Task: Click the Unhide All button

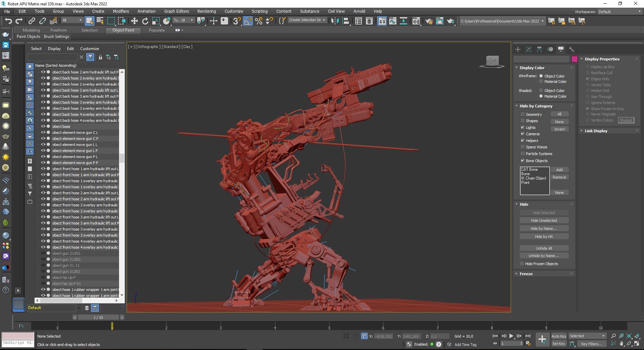Action: (x=544, y=248)
